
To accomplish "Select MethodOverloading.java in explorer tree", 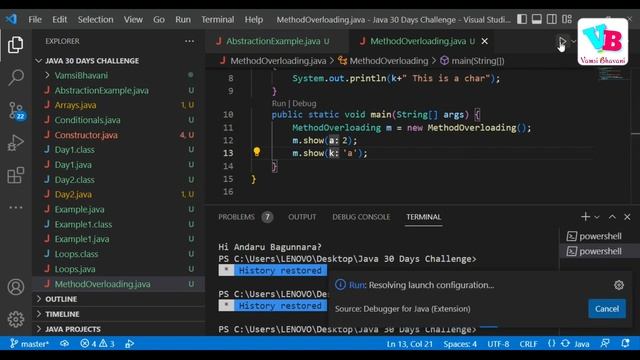I will (118, 284).
